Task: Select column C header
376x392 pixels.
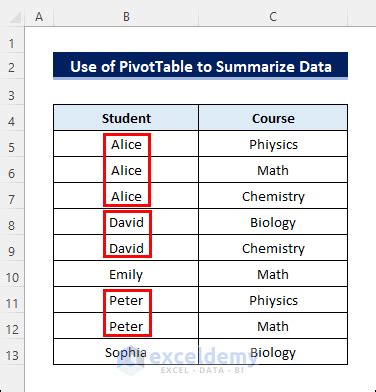Action: 273,17
